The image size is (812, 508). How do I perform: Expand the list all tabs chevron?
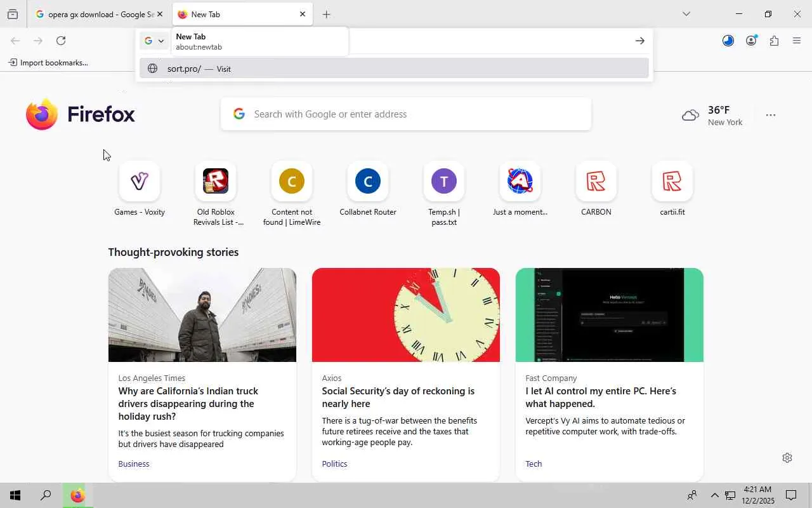click(686, 14)
